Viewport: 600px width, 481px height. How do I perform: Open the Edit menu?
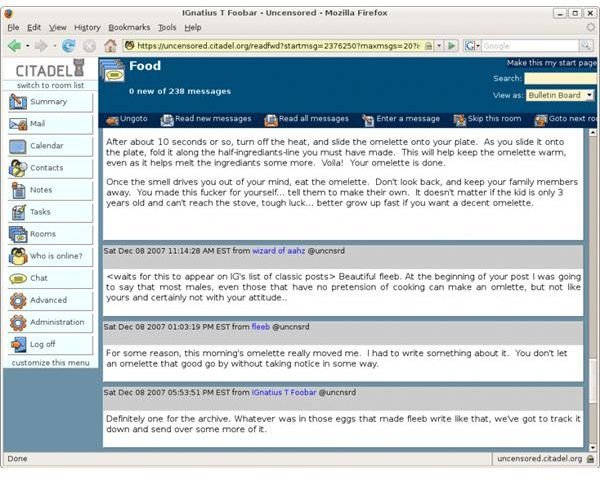pos(34,28)
